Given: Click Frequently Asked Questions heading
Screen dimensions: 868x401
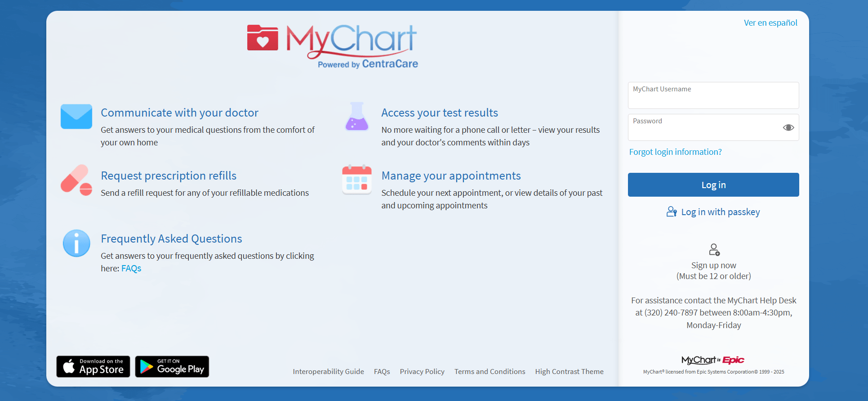Looking at the screenshot, I should [171, 239].
